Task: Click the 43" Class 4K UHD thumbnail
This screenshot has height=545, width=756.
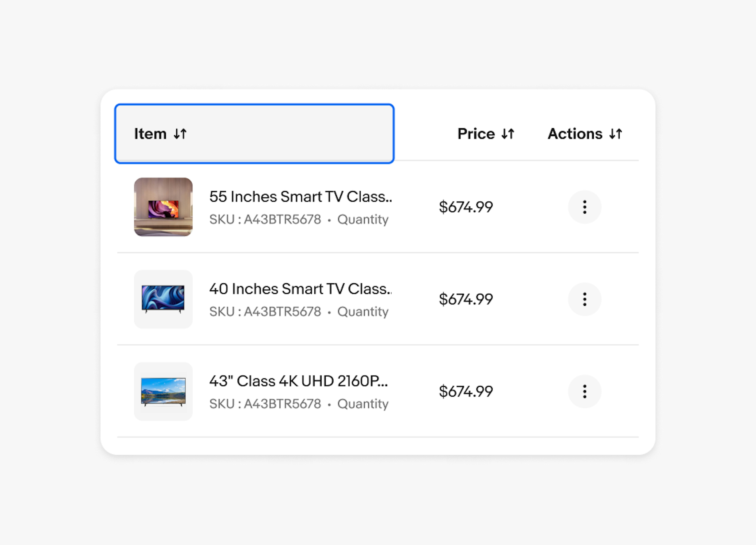Action: (163, 391)
